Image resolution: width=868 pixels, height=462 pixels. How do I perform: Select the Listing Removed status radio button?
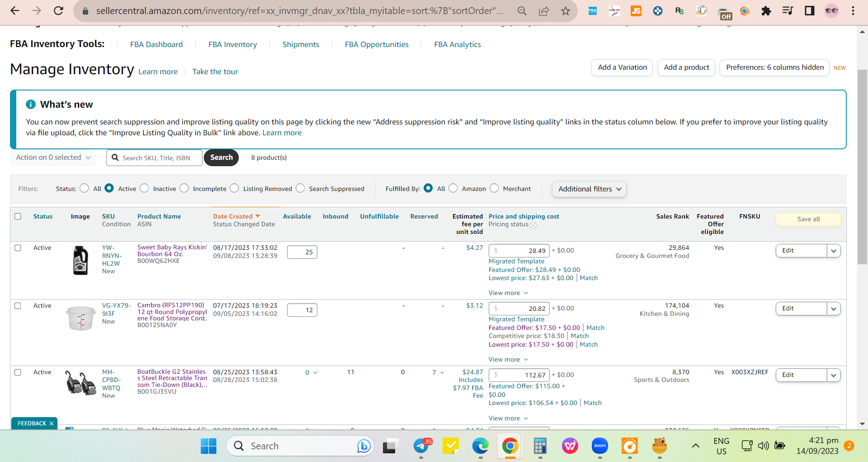coord(234,188)
